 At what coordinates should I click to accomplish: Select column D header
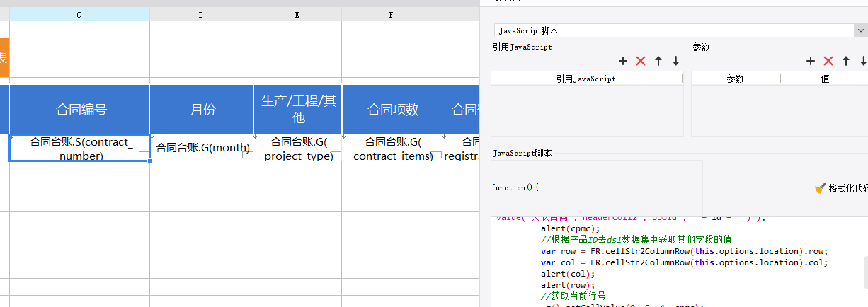[201, 14]
